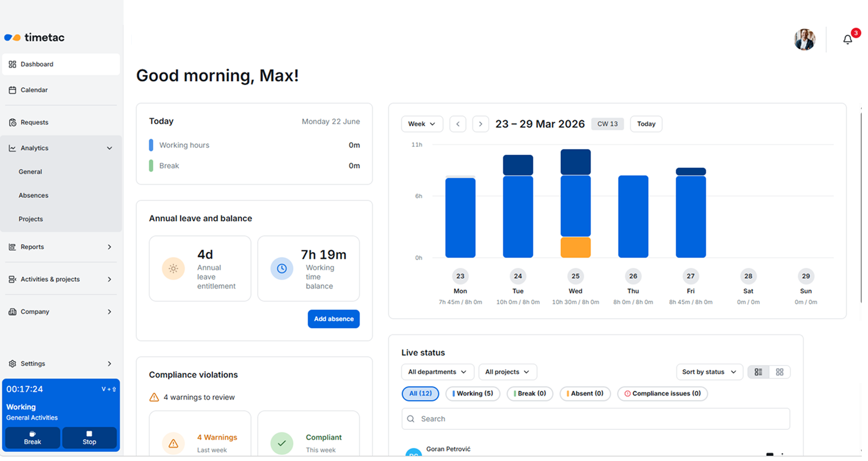Open 4 Warnings last week card
868x461 pixels.
click(200, 434)
